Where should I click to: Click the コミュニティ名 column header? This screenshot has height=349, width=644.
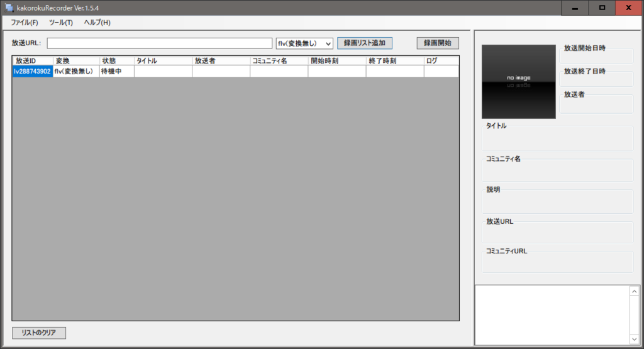pyautogui.click(x=279, y=61)
